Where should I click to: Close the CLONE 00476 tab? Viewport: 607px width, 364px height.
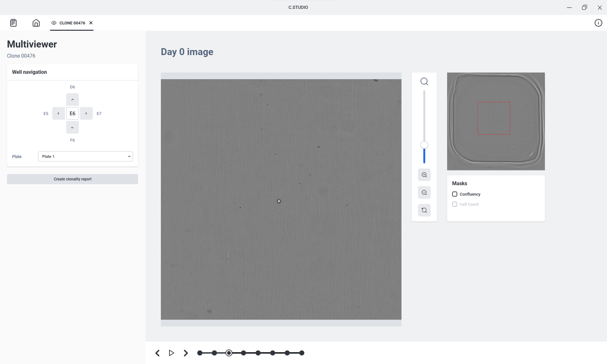click(91, 23)
